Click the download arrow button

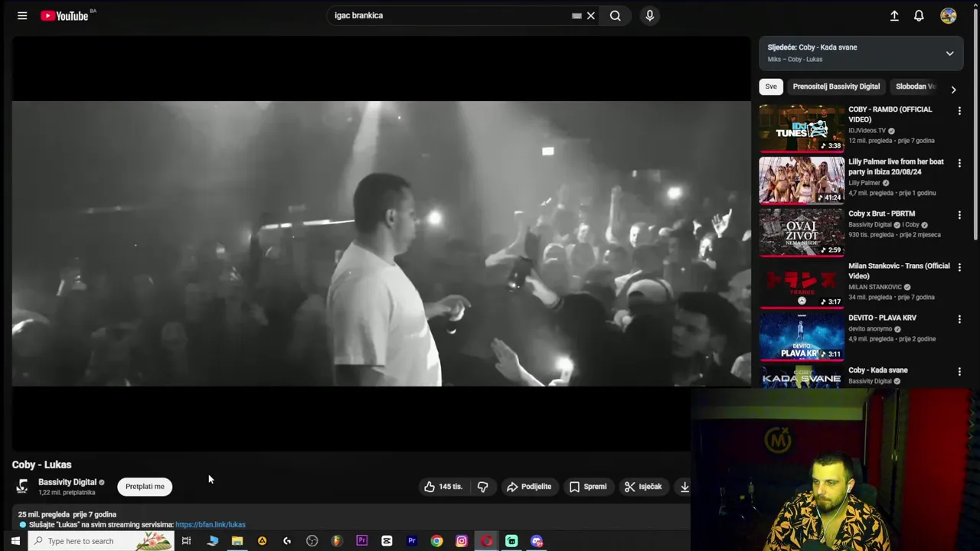684,487
